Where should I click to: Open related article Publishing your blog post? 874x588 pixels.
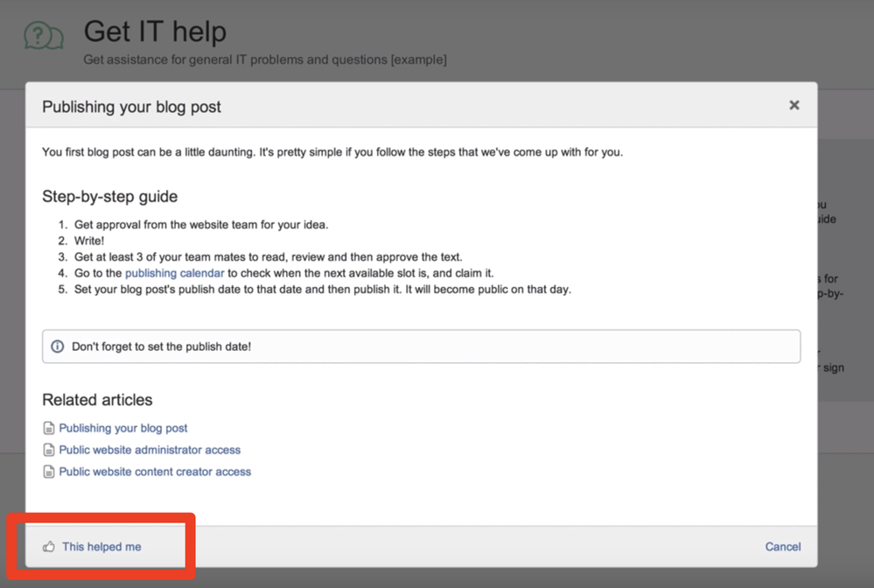pyautogui.click(x=123, y=428)
